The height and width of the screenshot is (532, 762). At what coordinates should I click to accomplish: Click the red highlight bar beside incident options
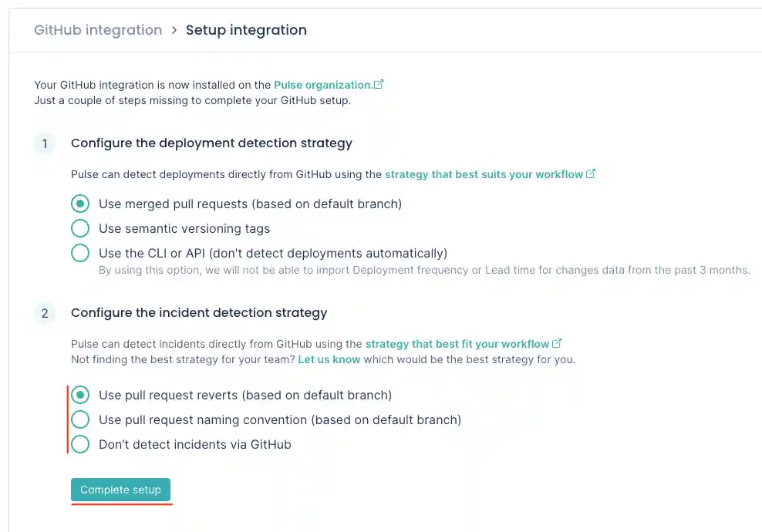tap(67, 419)
